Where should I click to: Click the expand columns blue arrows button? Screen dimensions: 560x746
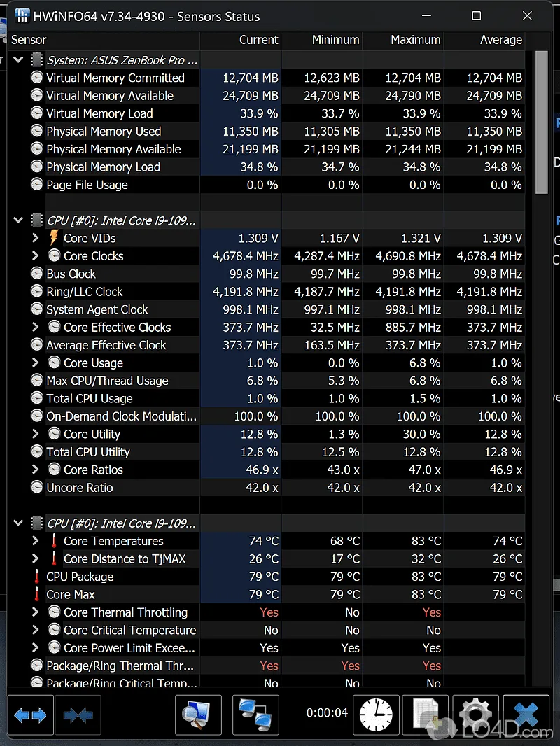click(x=30, y=715)
